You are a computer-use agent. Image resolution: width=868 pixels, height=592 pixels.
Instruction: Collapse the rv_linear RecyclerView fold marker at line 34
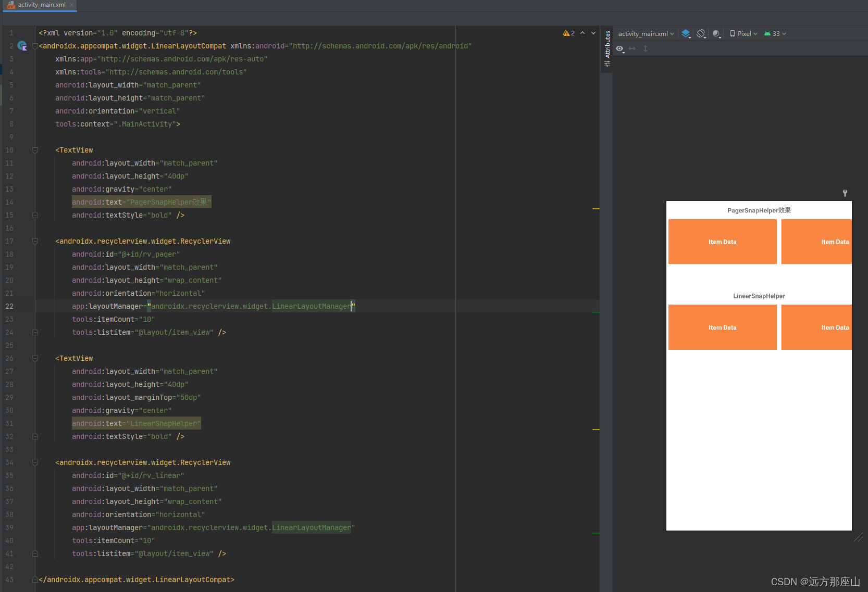35,462
